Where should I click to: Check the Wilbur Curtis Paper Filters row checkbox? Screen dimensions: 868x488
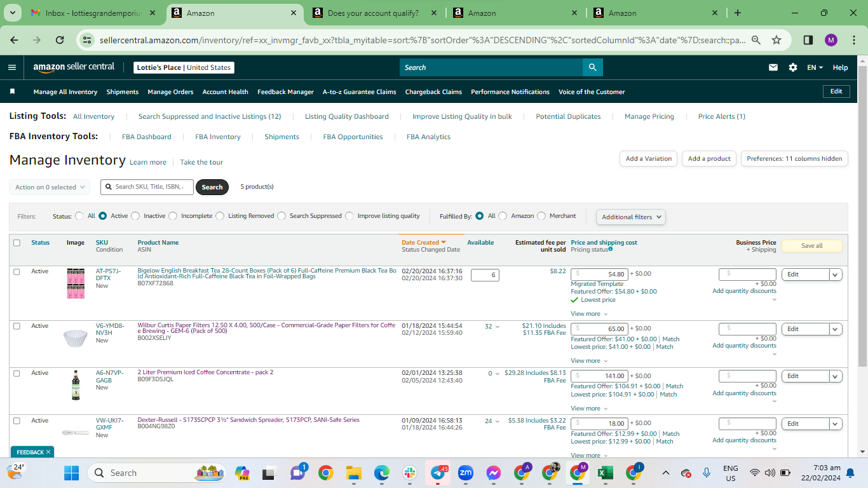coord(17,326)
